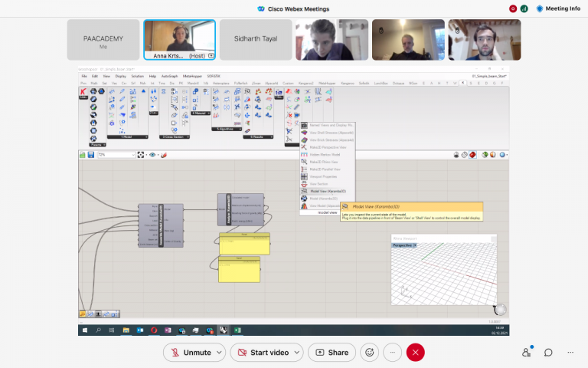Toggle the preview eye icon in canvas toolbar

click(153, 154)
